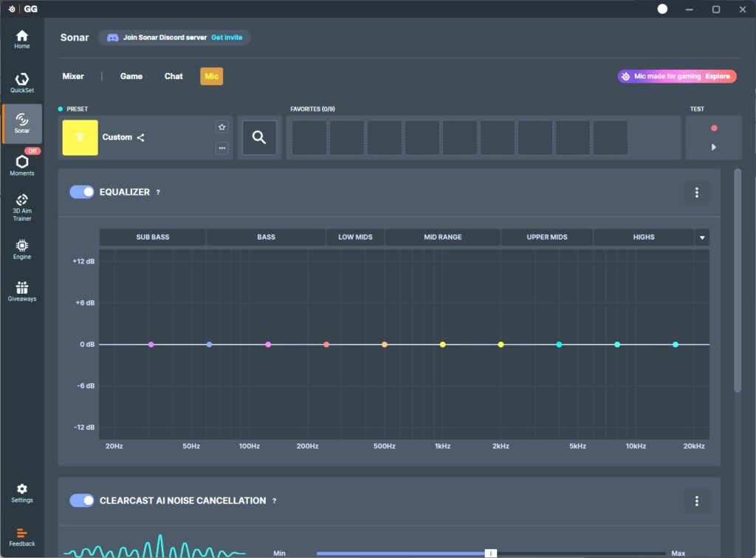This screenshot has width=756, height=558.
Task: Select the HIGHS band header
Action: (644, 237)
